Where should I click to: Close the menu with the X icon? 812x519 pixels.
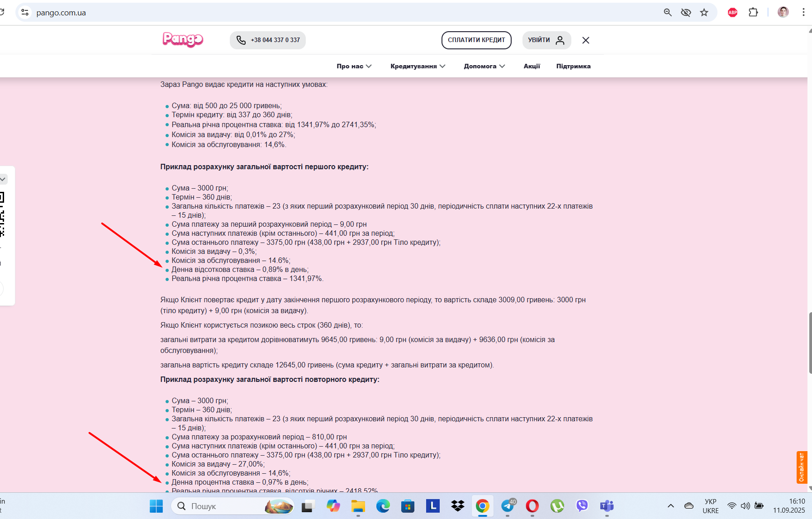click(586, 40)
